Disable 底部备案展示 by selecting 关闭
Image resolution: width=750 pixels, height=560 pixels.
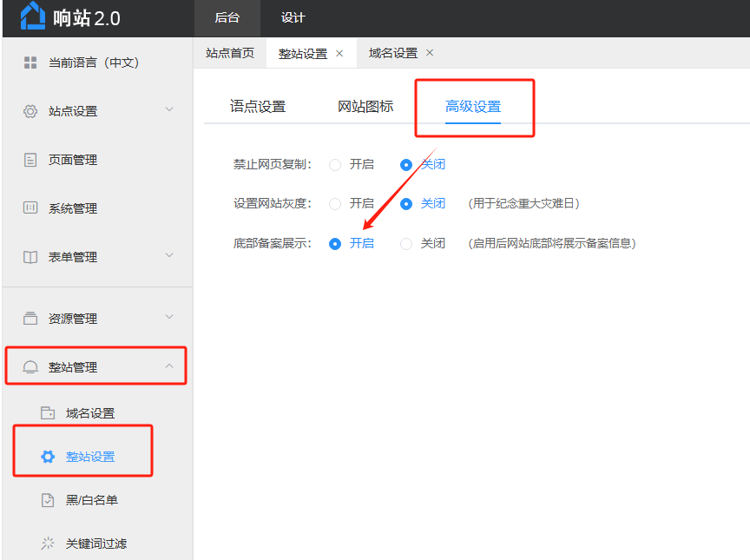click(x=406, y=244)
